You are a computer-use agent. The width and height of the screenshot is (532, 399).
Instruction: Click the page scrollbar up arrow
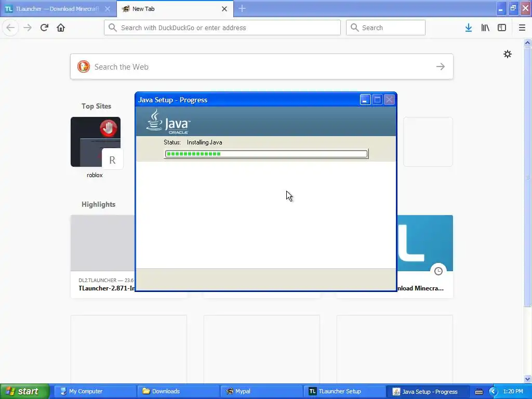point(527,43)
